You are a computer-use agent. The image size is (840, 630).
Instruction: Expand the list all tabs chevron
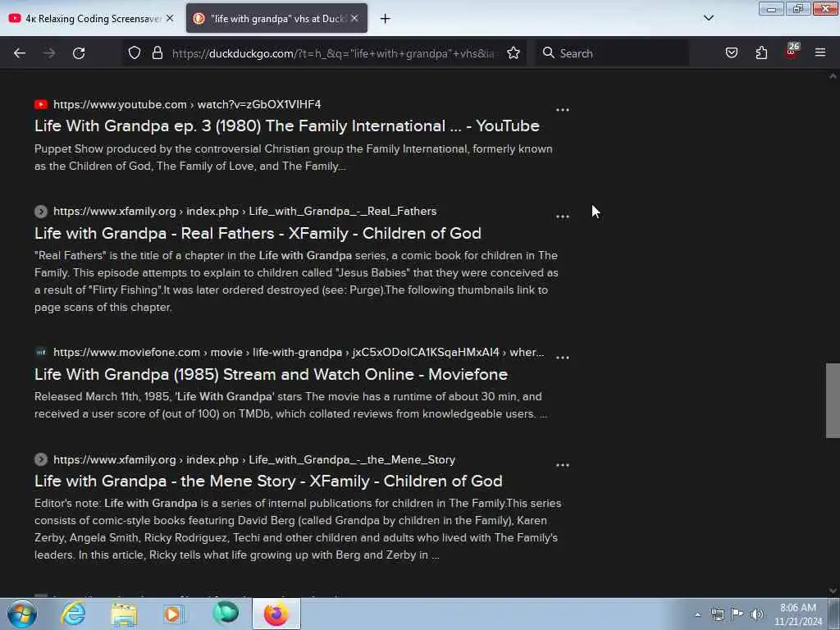709,18
